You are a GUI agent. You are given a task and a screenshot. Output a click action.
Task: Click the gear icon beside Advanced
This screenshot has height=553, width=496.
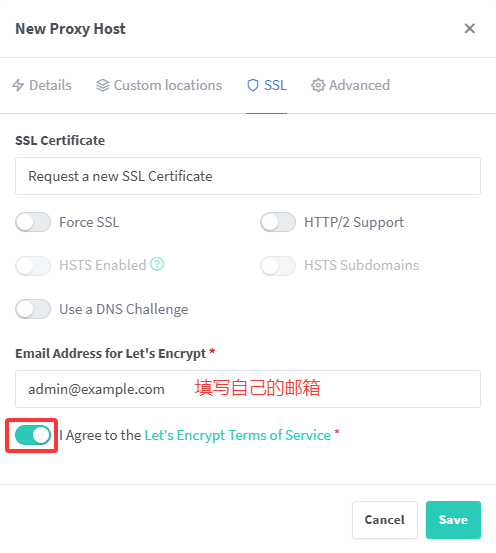point(318,85)
